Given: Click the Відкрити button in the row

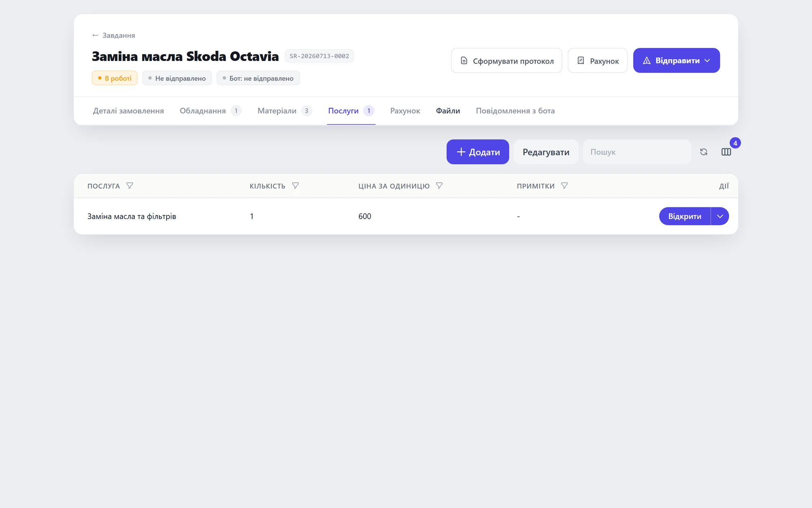Looking at the screenshot, I should [x=685, y=216].
